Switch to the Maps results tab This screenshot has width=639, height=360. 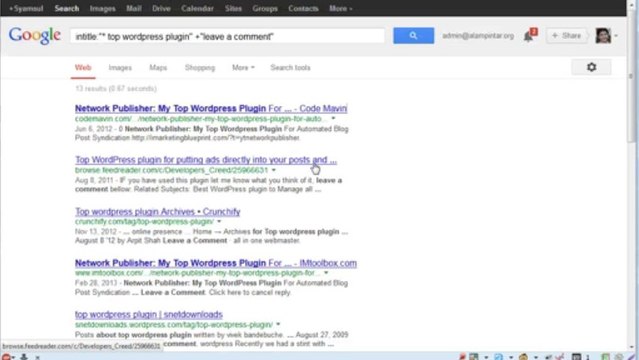click(158, 68)
